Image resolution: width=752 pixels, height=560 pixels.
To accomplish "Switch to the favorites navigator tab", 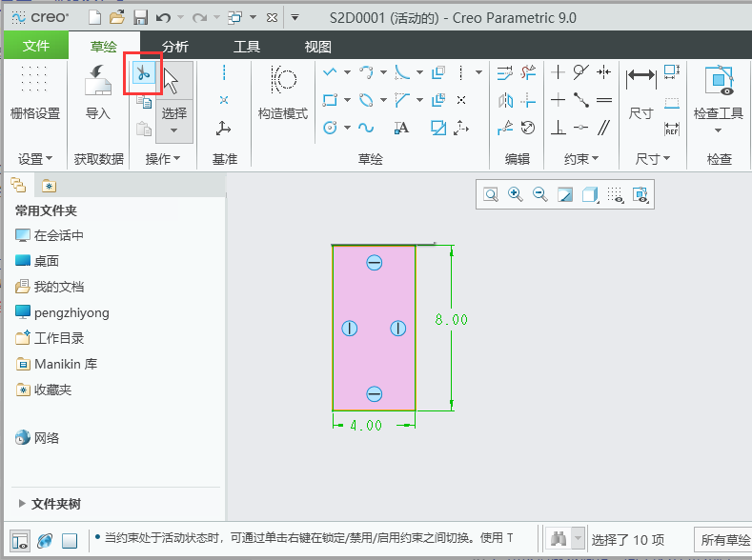I will pos(49,186).
